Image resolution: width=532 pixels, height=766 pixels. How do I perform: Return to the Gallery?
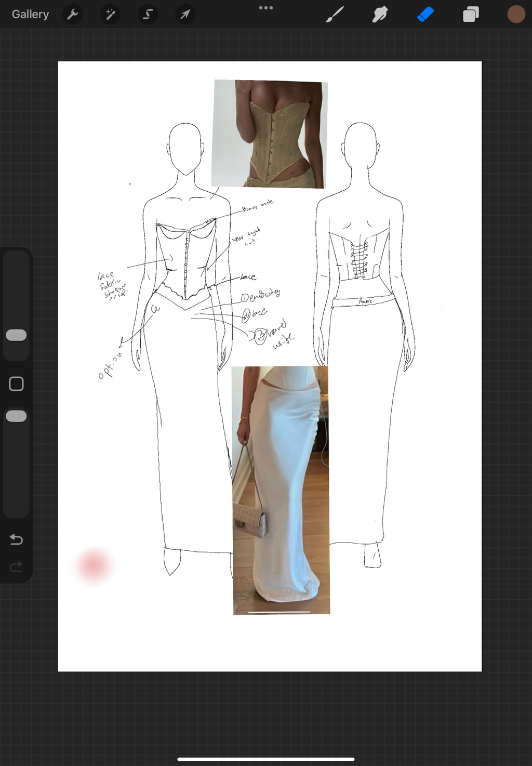click(30, 14)
